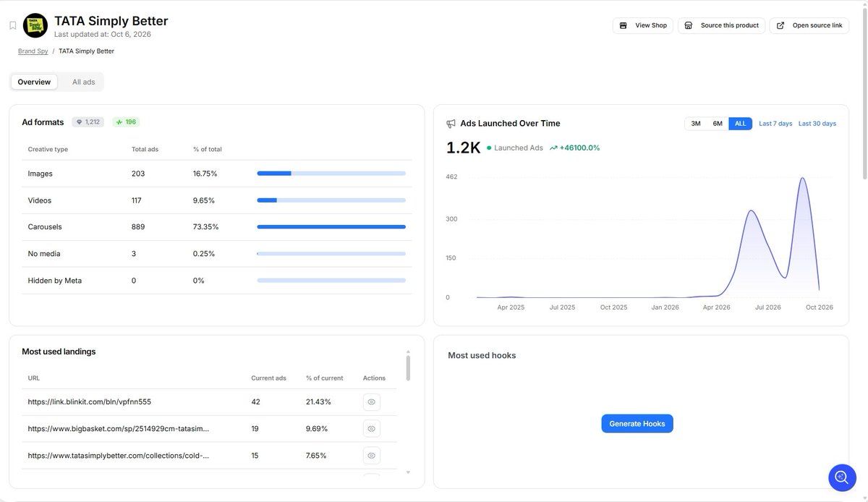Click the Total ads column header
The width and height of the screenshot is (868, 502).
[x=145, y=150]
